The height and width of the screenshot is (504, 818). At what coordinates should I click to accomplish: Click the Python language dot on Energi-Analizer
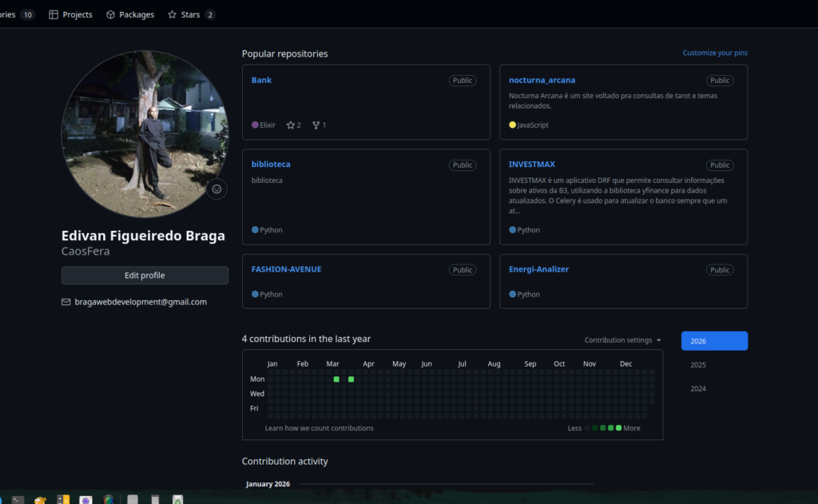512,294
